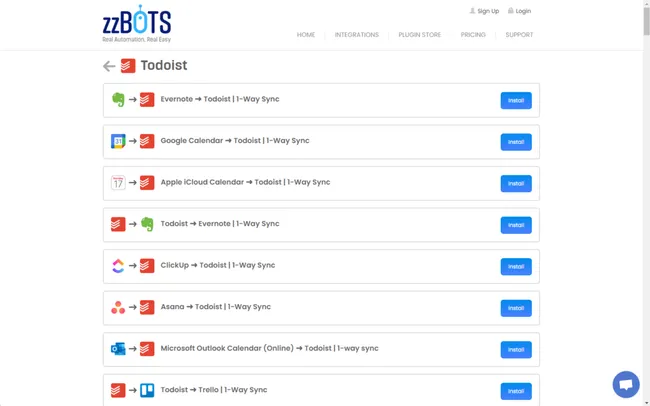
Task: Install Microsoft Outlook Calendar → Todoist sync
Action: tap(516, 350)
